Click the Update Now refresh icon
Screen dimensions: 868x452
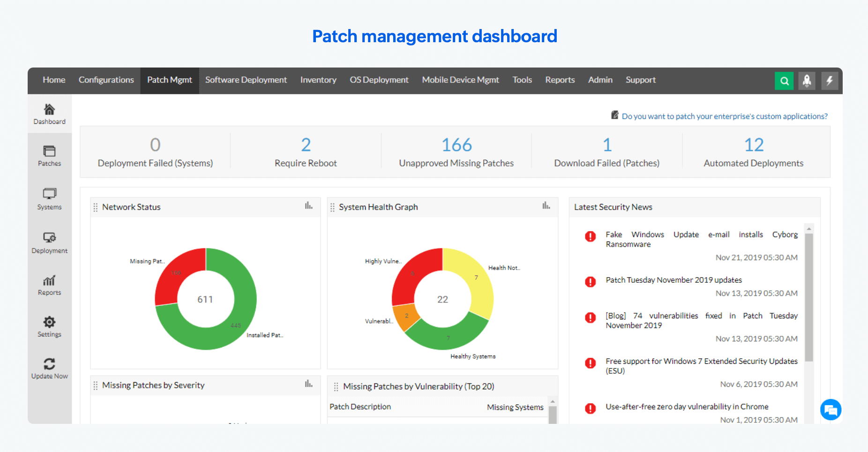tap(49, 364)
